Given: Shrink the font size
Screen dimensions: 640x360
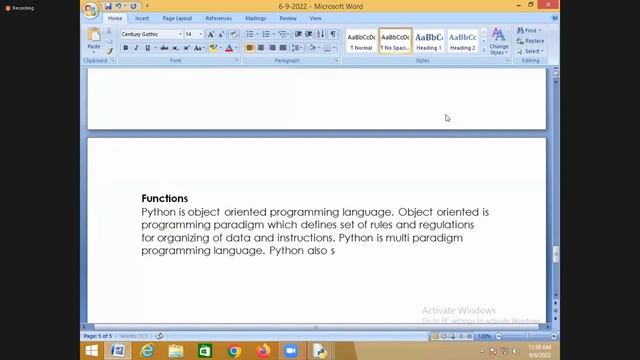Looking at the screenshot, I should pyautogui.click(x=221, y=35).
